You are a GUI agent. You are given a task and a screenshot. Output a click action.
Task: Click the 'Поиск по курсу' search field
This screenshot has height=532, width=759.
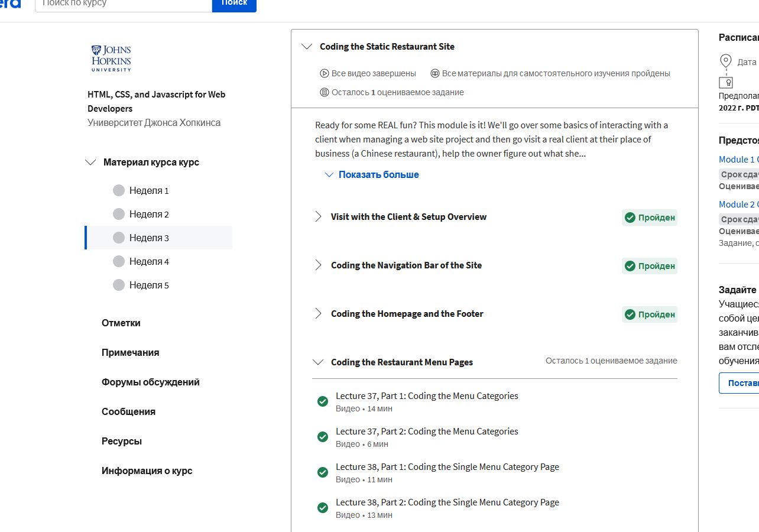124,5
